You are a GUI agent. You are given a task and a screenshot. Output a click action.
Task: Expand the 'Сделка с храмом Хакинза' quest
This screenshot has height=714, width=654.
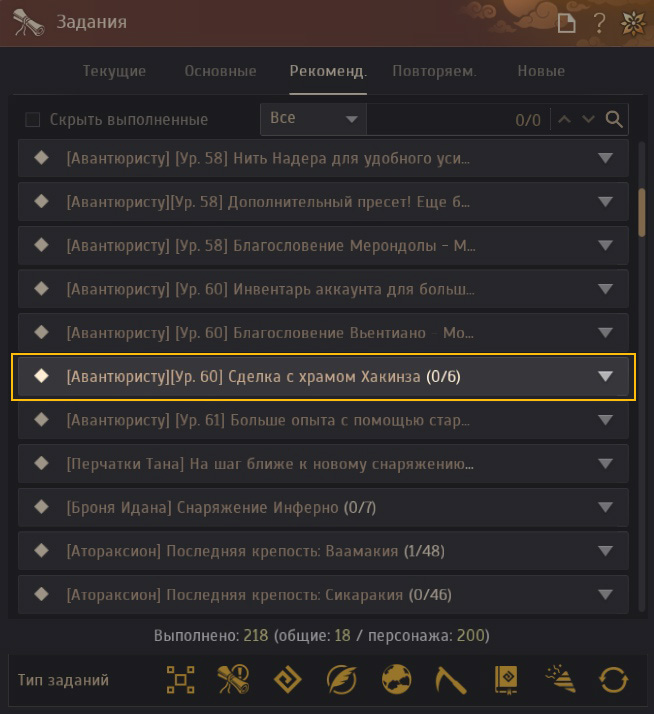pos(604,377)
